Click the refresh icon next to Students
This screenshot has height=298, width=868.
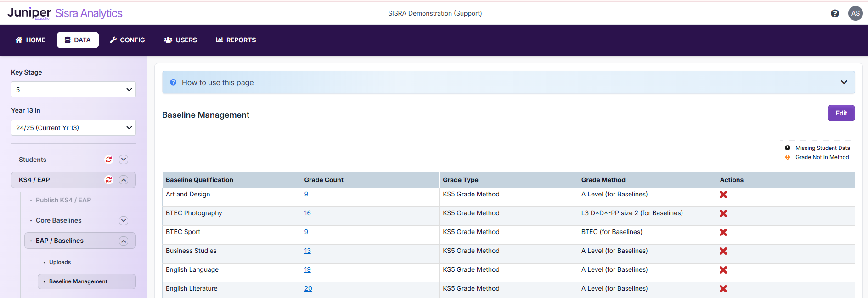(x=109, y=160)
